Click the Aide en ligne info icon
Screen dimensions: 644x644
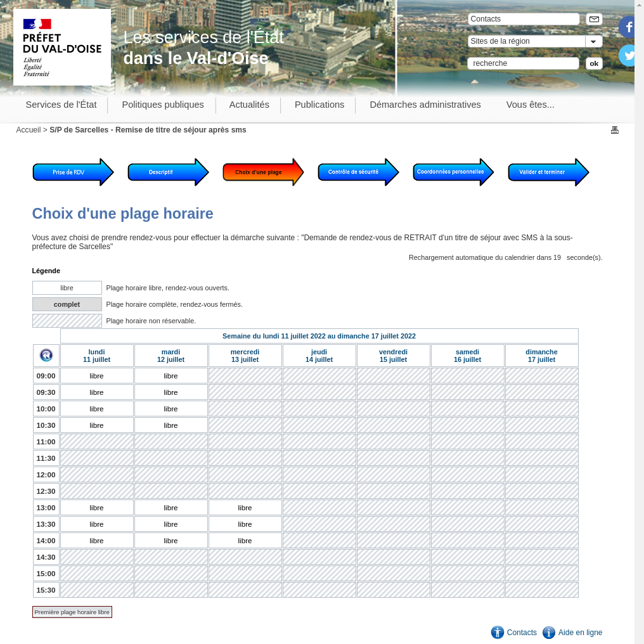(549, 633)
